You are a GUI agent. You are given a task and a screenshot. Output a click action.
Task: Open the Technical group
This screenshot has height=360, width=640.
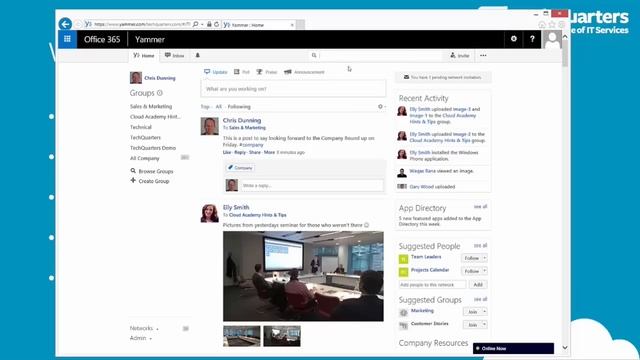pos(141,127)
